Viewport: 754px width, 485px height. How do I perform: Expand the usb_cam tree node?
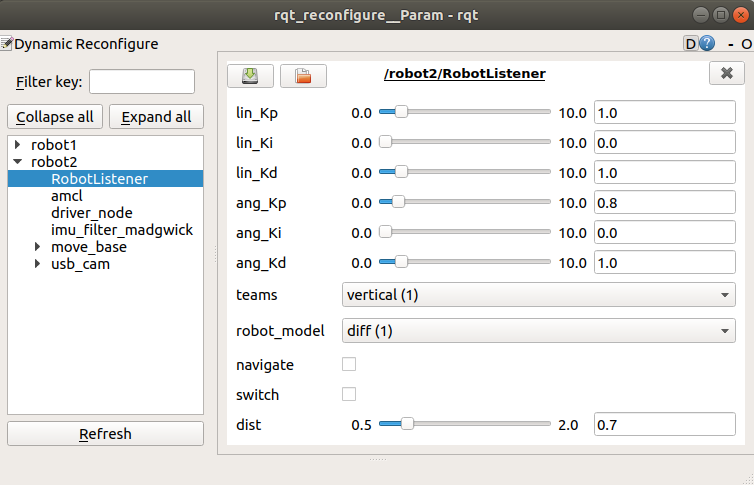38,263
